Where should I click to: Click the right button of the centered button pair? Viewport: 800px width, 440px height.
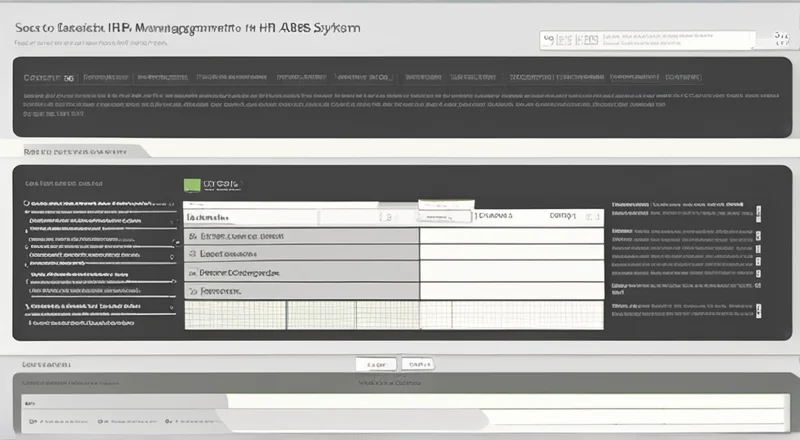(420, 364)
